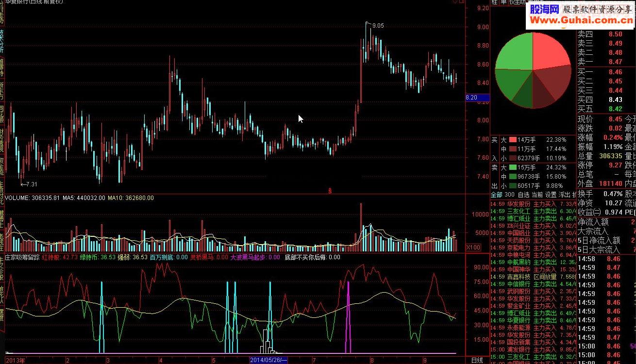Click the MA10: 362680.00 label
This screenshot has height=364, width=636.
tap(131, 198)
